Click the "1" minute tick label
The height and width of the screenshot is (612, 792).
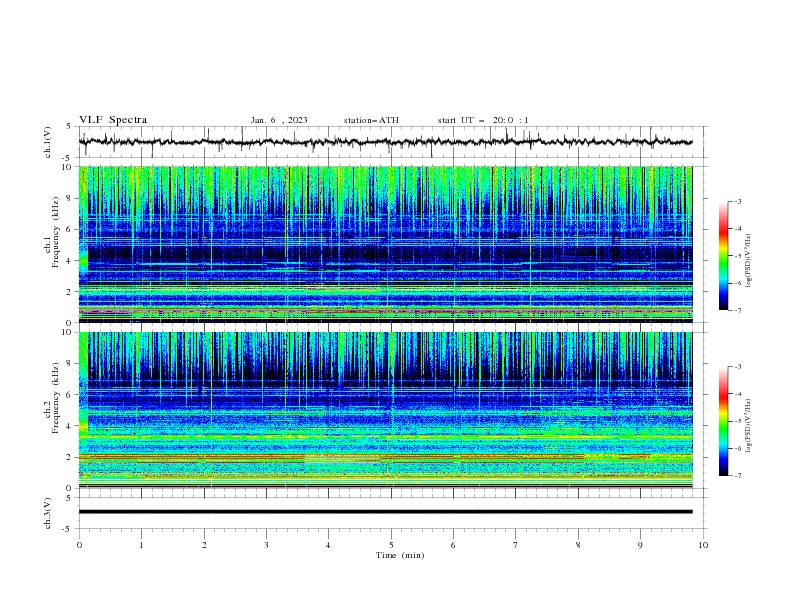point(141,545)
